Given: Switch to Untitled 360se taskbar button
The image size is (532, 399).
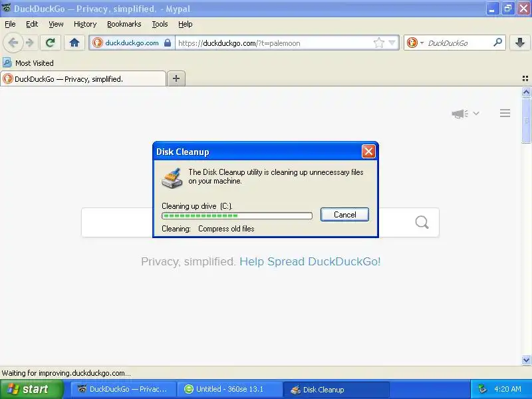Looking at the screenshot, I should pos(229,389).
